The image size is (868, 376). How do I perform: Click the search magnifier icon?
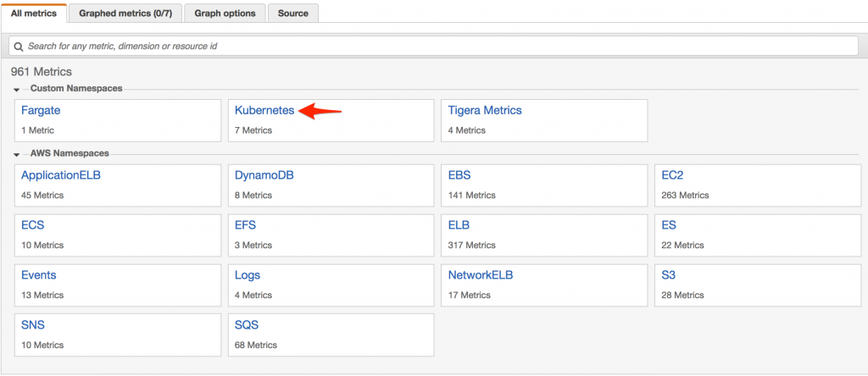(19, 47)
